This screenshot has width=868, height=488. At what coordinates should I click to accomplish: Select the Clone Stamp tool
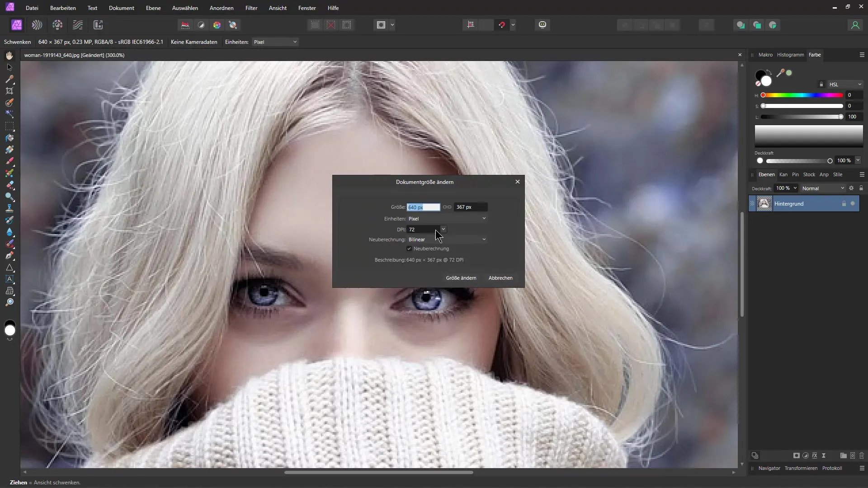coord(9,208)
